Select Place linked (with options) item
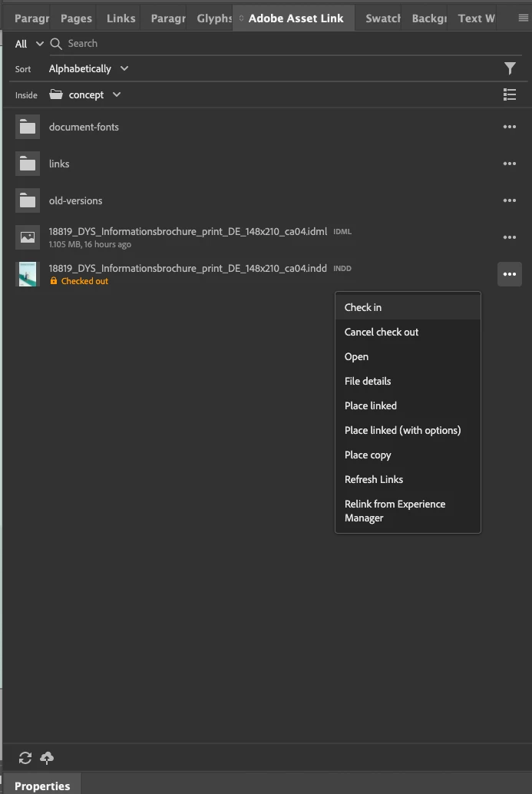532x794 pixels. pyautogui.click(x=408, y=431)
